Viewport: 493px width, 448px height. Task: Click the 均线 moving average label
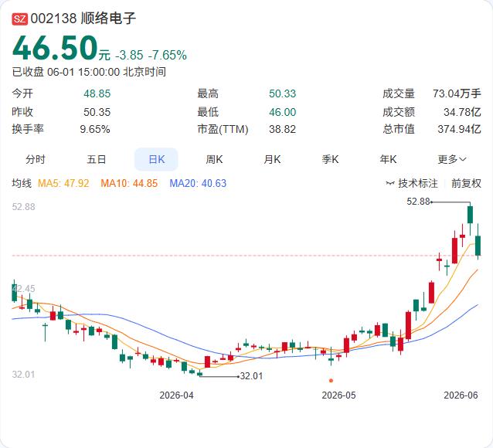click(22, 183)
